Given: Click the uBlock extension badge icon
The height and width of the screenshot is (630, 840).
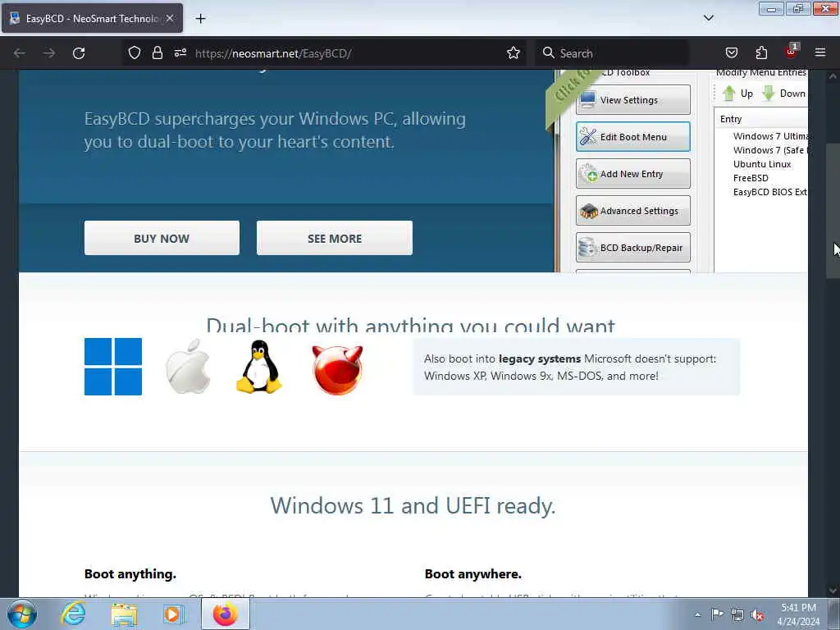Looking at the screenshot, I should (x=792, y=52).
